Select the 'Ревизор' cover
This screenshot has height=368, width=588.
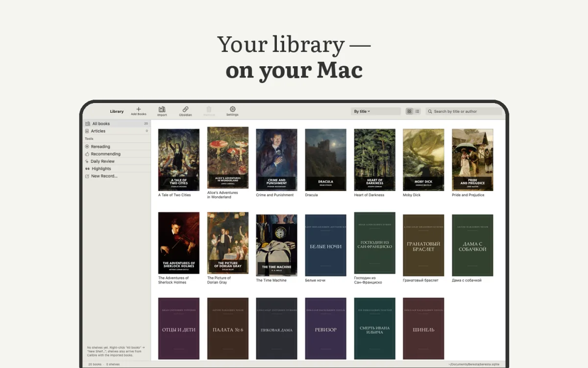tap(326, 328)
